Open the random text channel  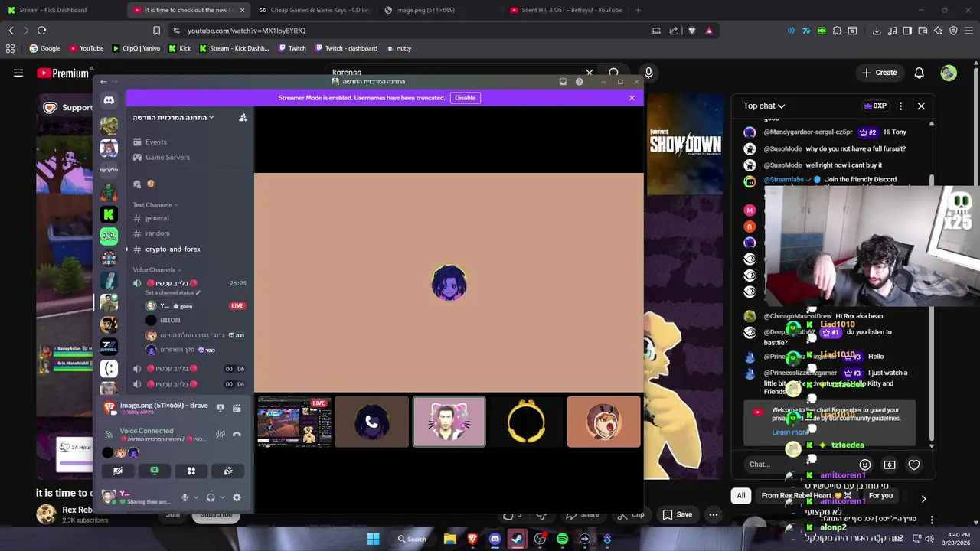[x=158, y=233]
